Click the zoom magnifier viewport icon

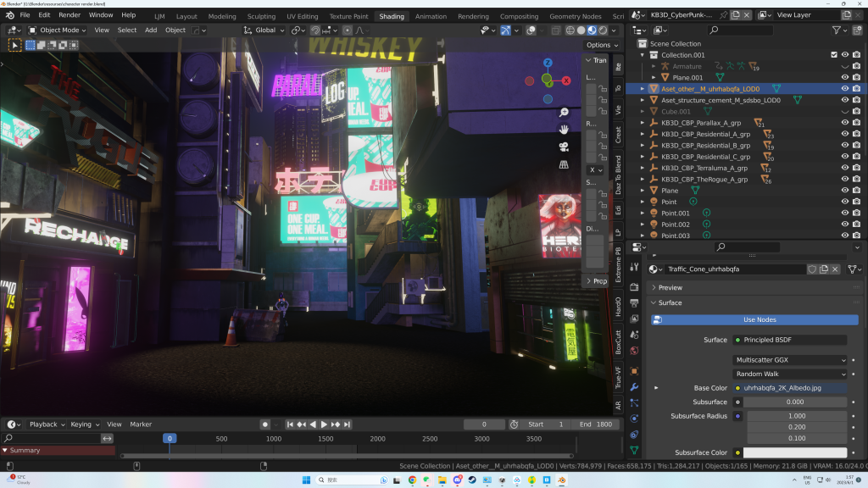564,113
